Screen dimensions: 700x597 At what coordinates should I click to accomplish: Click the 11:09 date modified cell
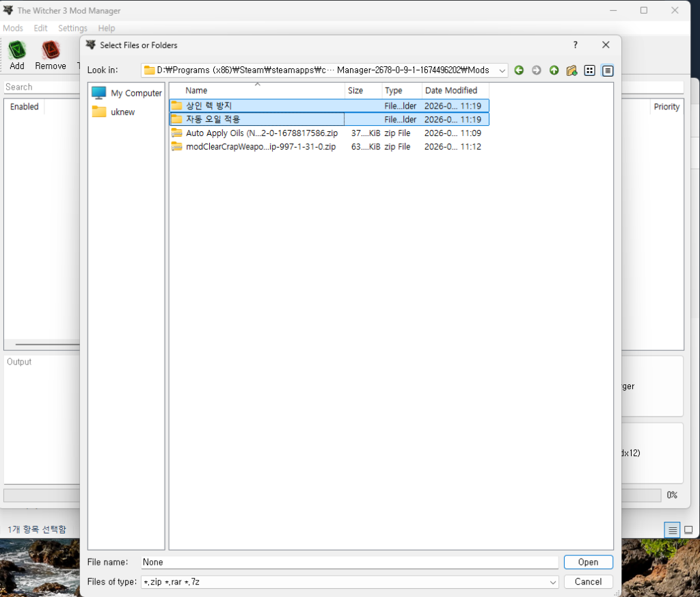[x=453, y=133]
